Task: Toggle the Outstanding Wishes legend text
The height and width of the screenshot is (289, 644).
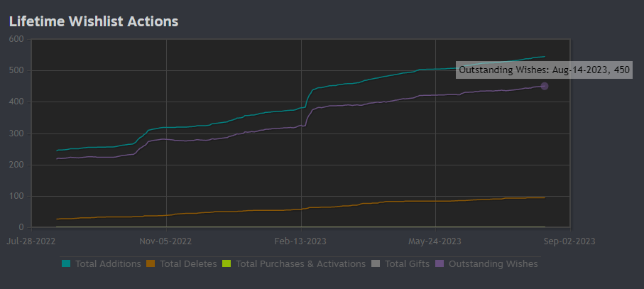Action: tap(492, 264)
